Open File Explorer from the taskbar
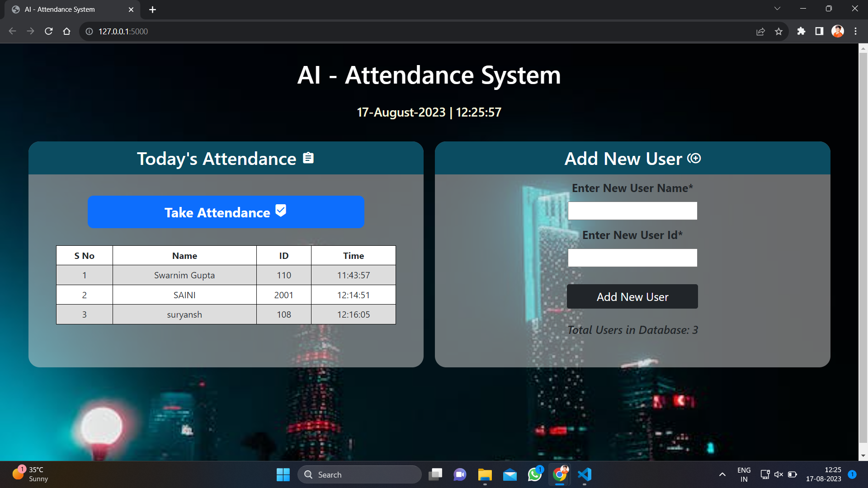This screenshot has height=488, width=868. pos(485,474)
